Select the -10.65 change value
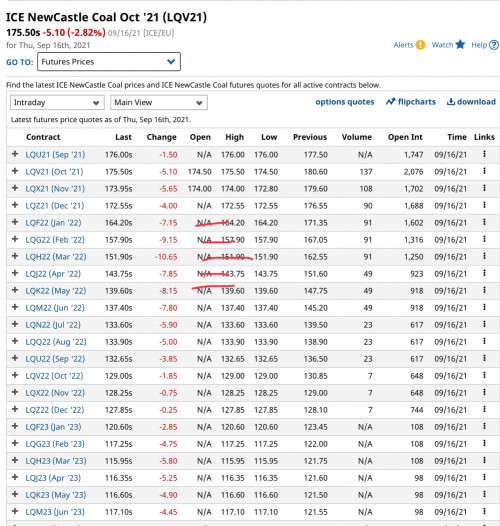This screenshot has width=500, height=526. point(166,257)
